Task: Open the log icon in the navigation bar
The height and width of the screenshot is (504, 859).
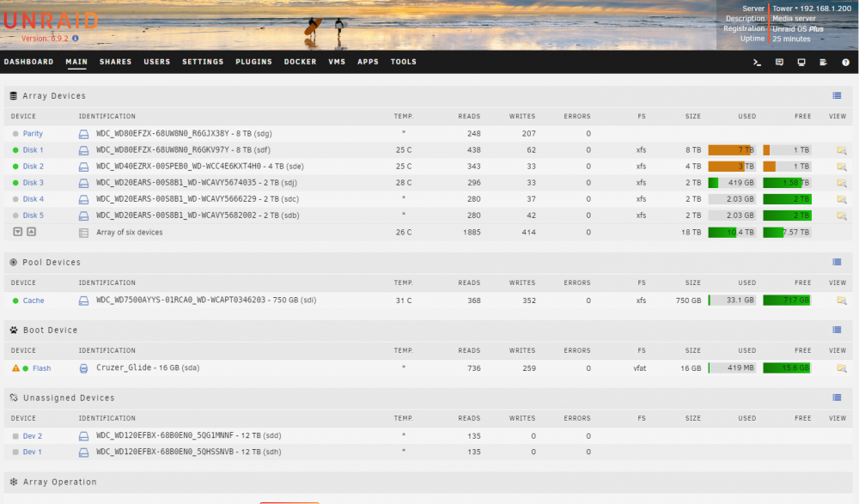Action: click(x=823, y=63)
